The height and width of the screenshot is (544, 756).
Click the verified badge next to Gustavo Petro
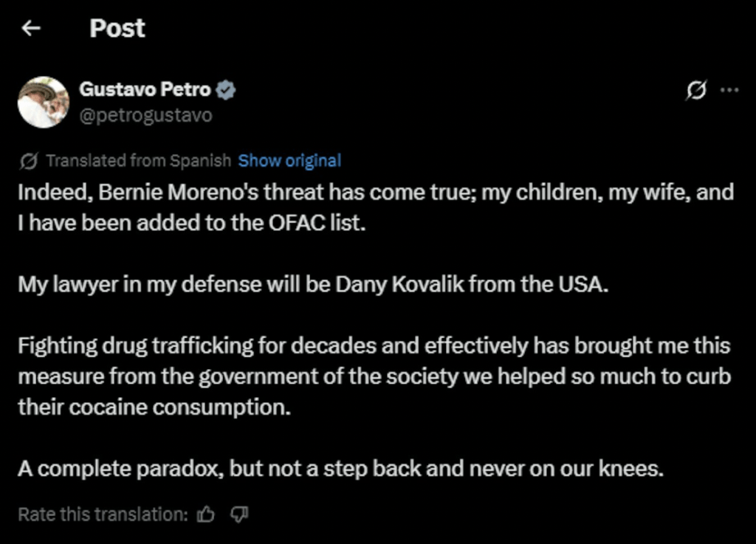226,90
